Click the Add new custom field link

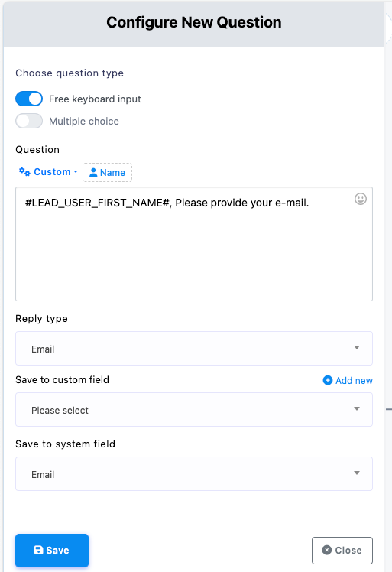click(348, 381)
